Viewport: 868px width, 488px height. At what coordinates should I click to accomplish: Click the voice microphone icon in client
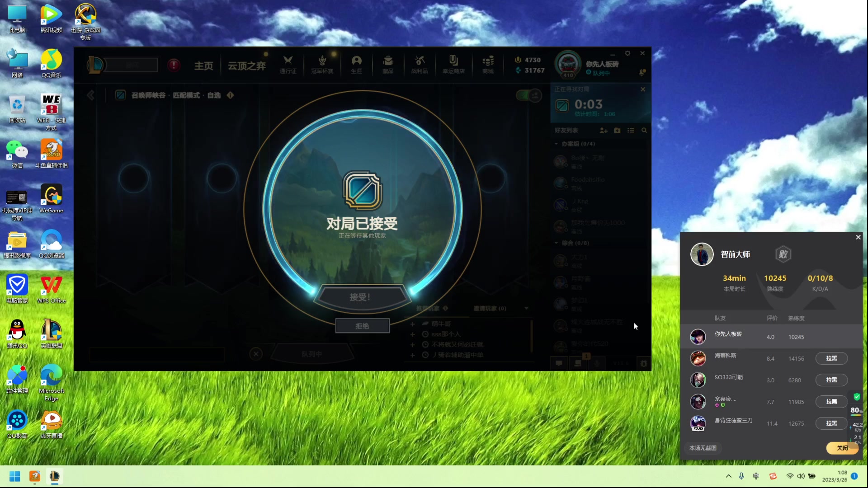598,363
